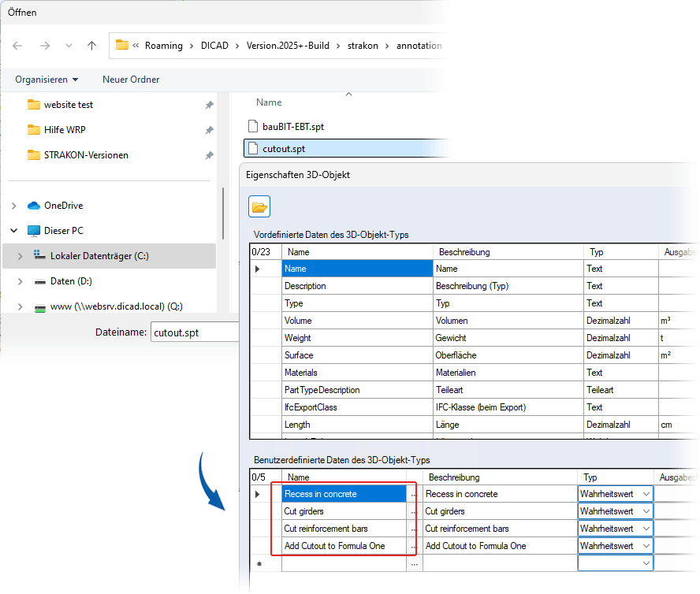
Task: Open the Organisieren menu
Action: point(47,80)
